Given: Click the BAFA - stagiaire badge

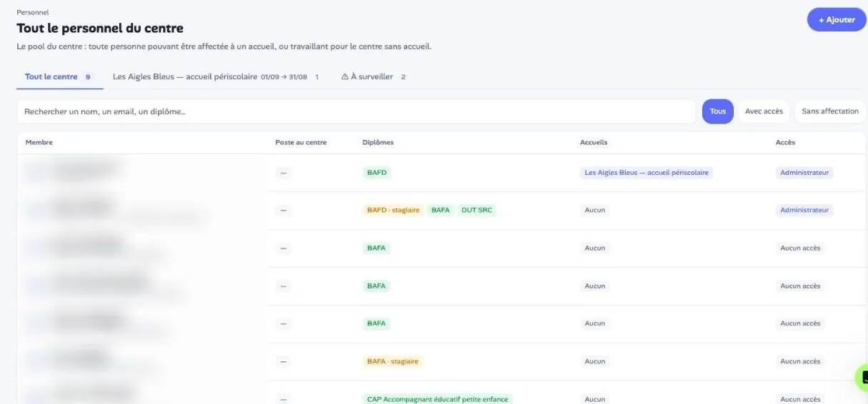Looking at the screenshot, I should 393,362.
